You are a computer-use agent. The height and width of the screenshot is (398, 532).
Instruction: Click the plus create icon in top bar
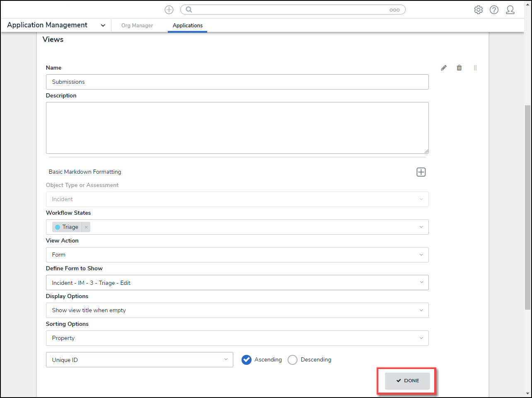169,10
